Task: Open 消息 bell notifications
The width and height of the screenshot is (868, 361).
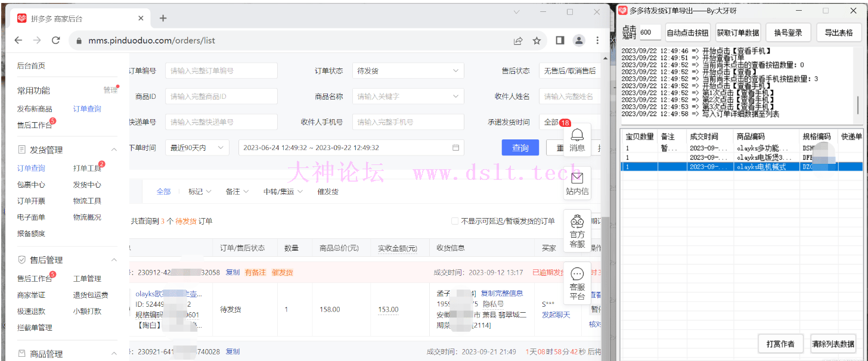Action: click(577, 140)
